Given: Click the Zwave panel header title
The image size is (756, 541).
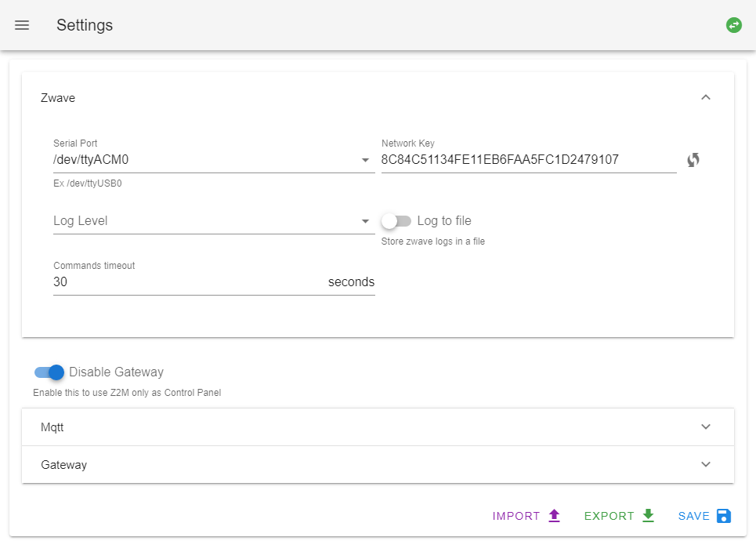Looking at the screenshot, I should pos(58,98).
